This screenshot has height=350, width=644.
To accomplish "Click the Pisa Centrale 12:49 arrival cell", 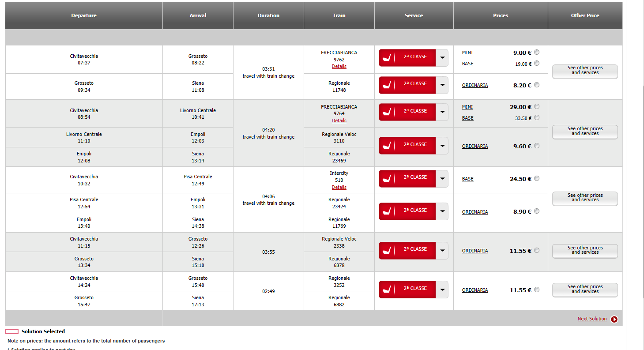I will pyautogui.click(x=198, y=180).
